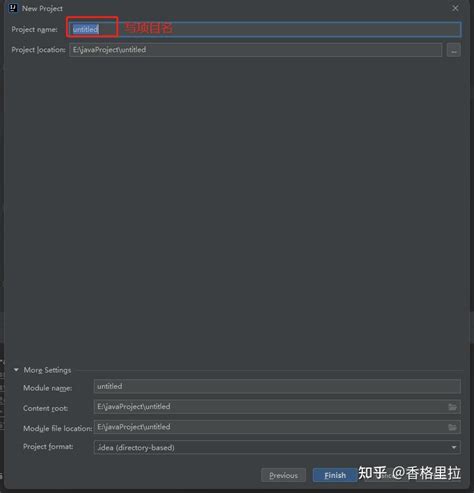
Task: Go back with the Previous button
Action: 283,475
